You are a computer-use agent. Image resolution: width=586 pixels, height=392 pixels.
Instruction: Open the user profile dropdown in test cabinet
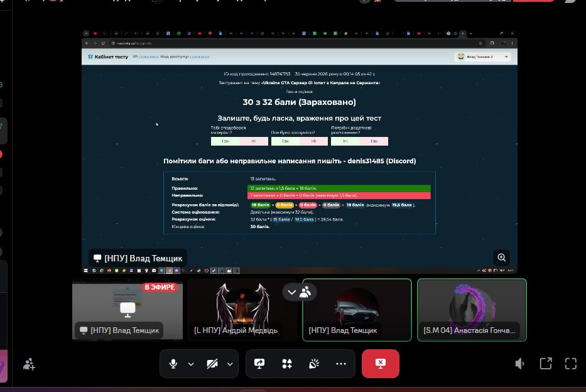click(x=482, y=57)
